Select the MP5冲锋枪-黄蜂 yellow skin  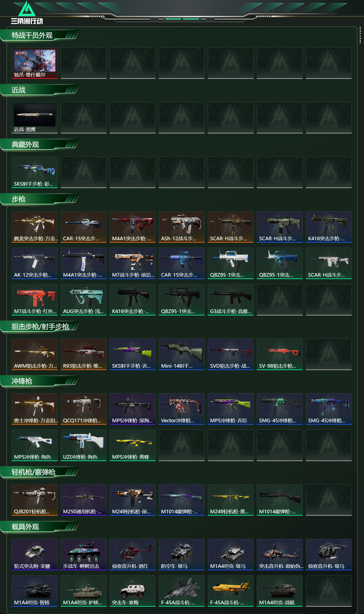(132, 445)
